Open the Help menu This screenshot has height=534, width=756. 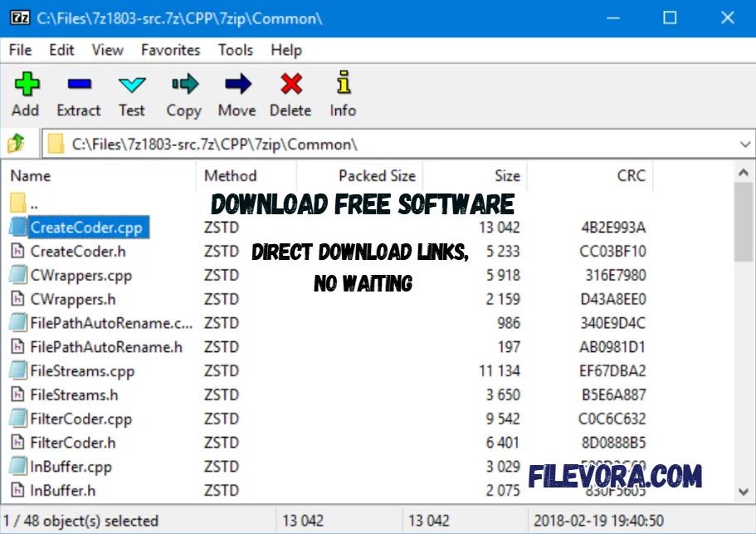pos(286,50)
